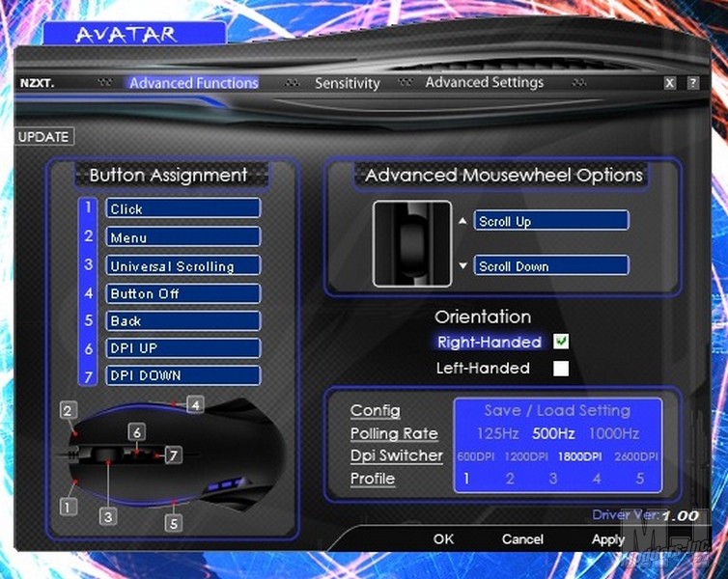The width and height of the screenshot is (728, 579).
Task: Open button 4 Button Off dropdown
Action: point(182,293)
